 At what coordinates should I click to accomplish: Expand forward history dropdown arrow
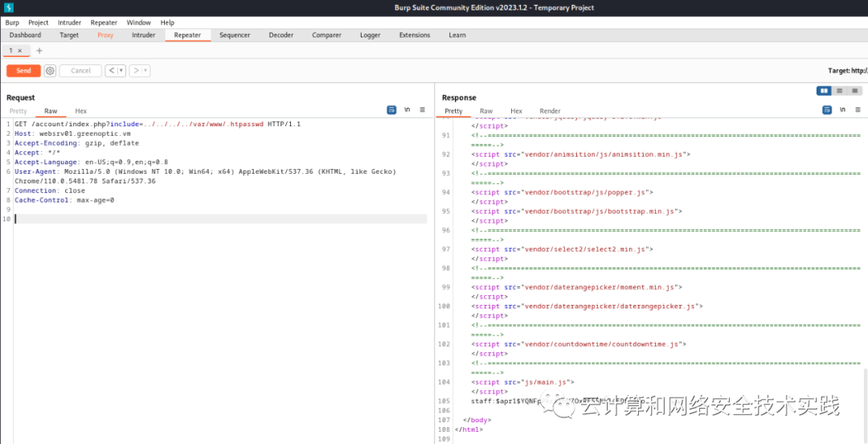click(x=145, y=71)
